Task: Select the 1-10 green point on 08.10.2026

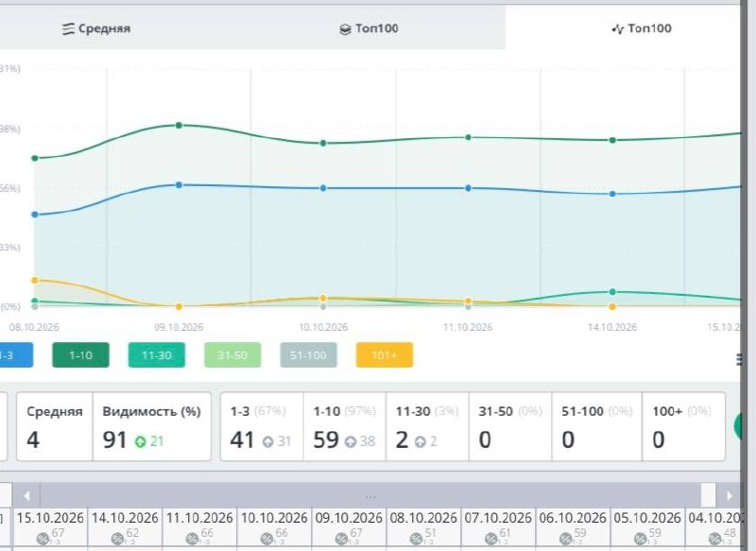Action: click(35, 158)
